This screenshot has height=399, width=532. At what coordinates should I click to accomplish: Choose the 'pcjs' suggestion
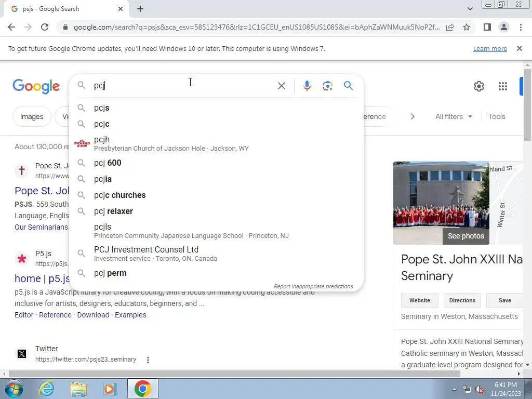pos(216,108)
